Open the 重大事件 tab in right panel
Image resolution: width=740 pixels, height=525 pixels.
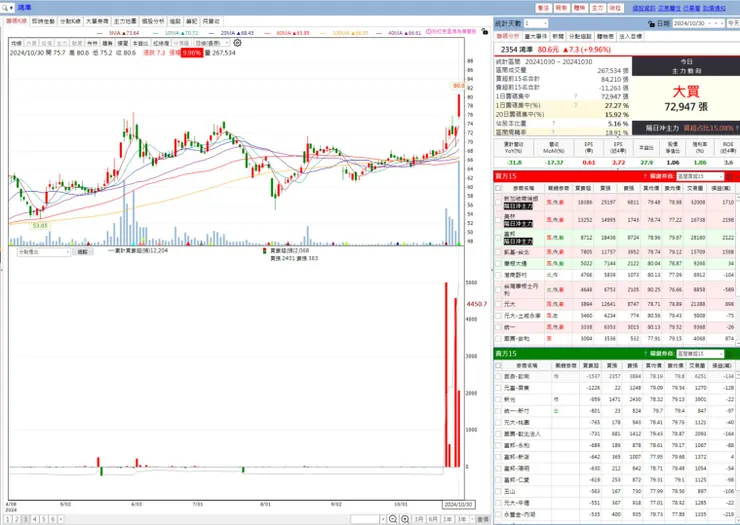click(x=536, y=36)
